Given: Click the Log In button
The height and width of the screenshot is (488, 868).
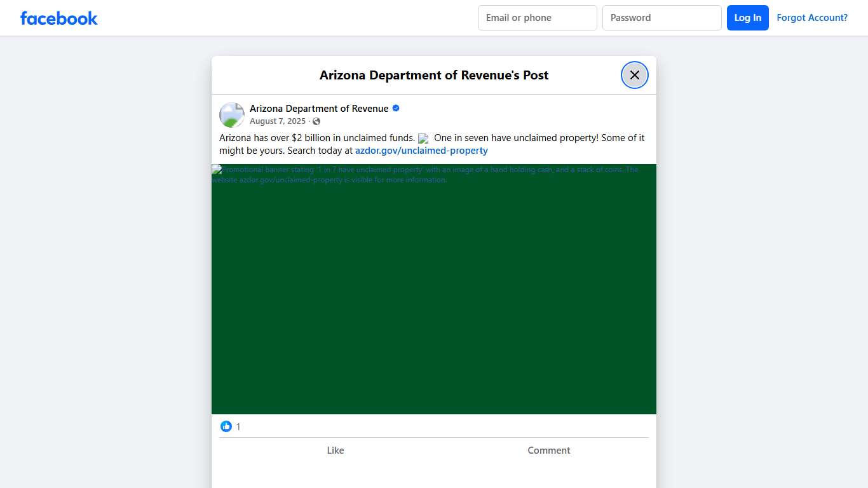Looking at the screenshot, I should [747, 17].
